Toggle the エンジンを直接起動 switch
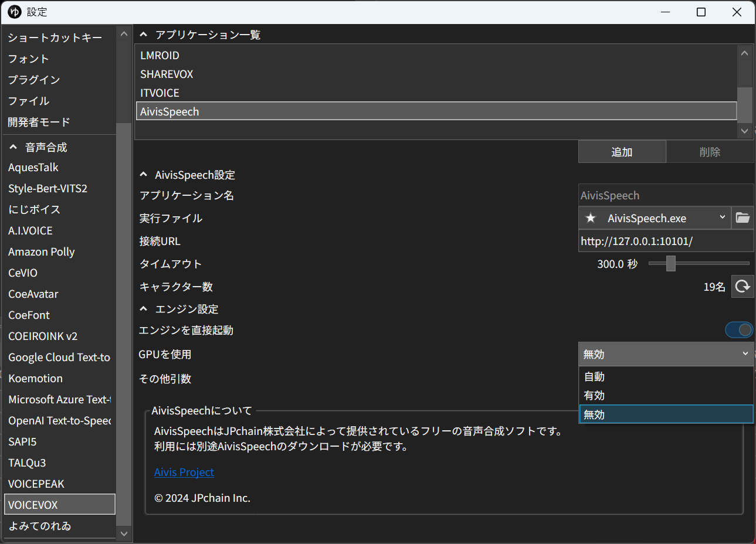The width and height of the screenshot is (756, 544). click(739, 330)
